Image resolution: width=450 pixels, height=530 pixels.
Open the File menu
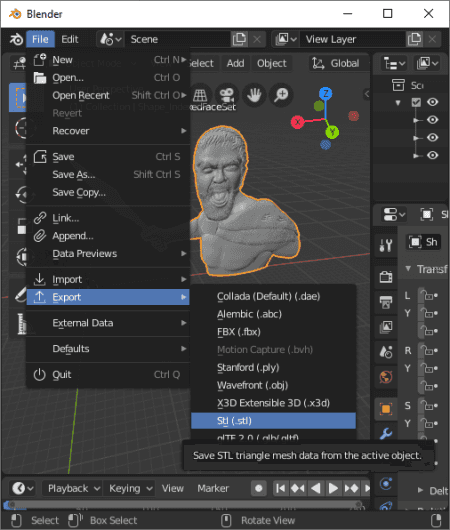click(40, 39)
